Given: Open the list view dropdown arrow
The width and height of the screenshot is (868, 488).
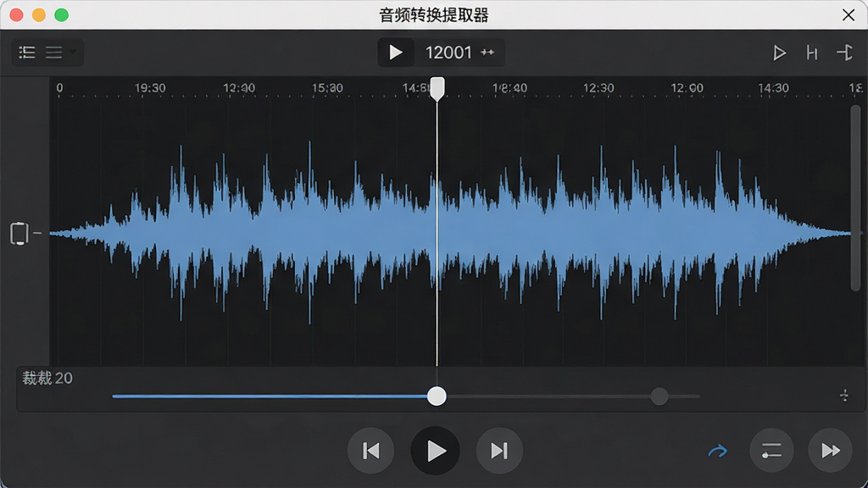Looking at the screenshot, I should point(73,53).
